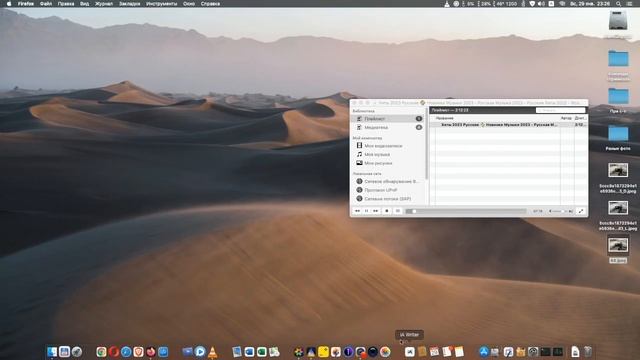Set VLC volume to maximum icon
Viewport: 640px width, 360px height.
tap(571, 211)
